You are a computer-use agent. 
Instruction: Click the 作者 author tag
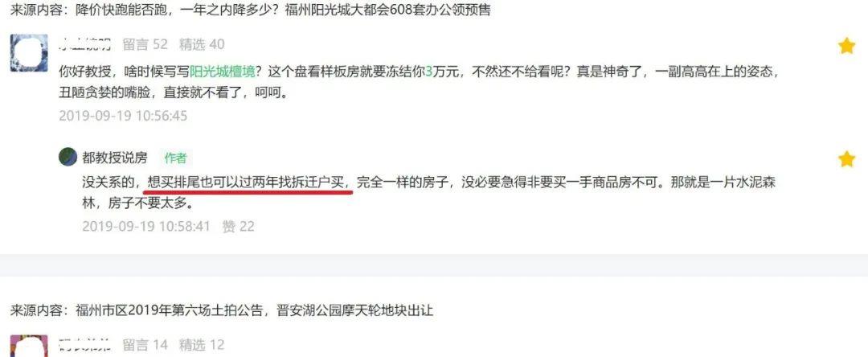[x=175, y=158]
